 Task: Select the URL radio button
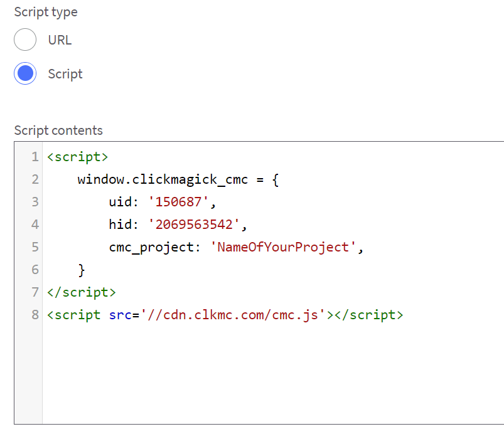(26, 40)
